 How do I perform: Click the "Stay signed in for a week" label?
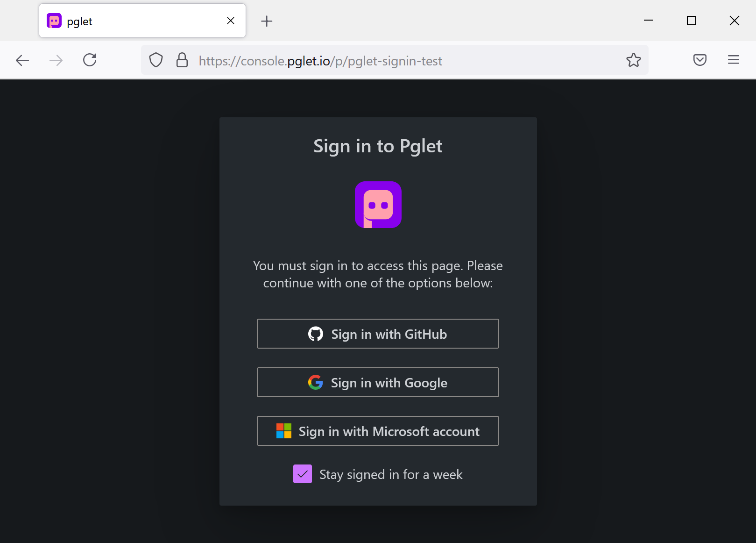pyautogui.click(x=391, y=474)
